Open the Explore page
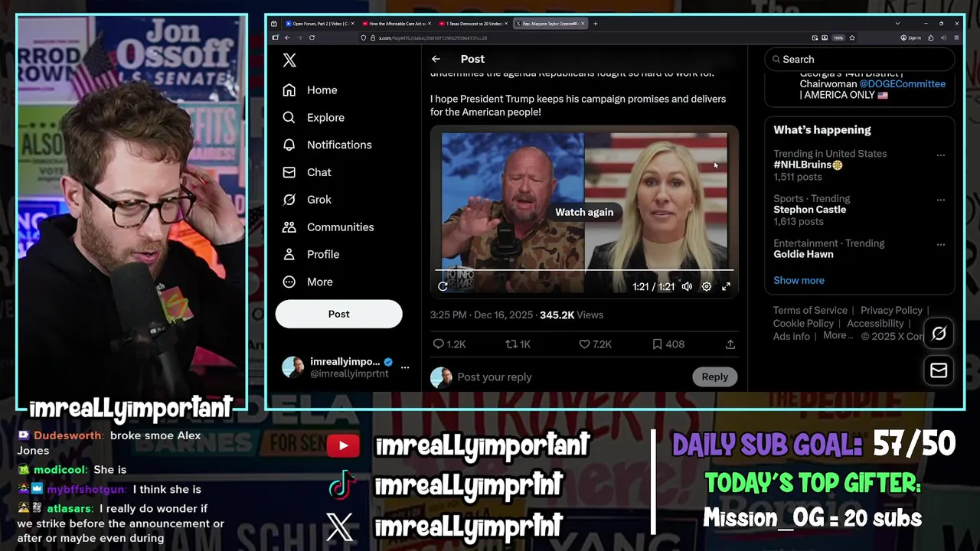The height and width of the screenshot is (551, 980). (x=313, y=117)
